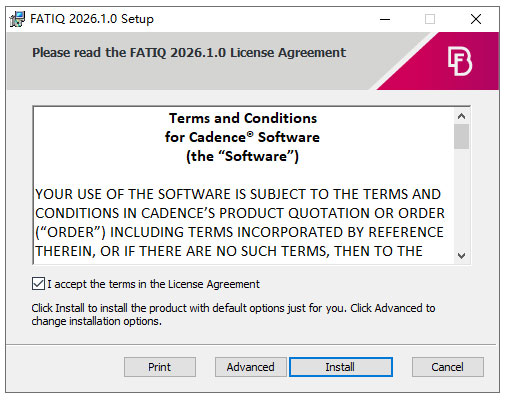Viewport: 509px width, 400px height.
Task: Start installation with the Install button
Action: (341, 367)
